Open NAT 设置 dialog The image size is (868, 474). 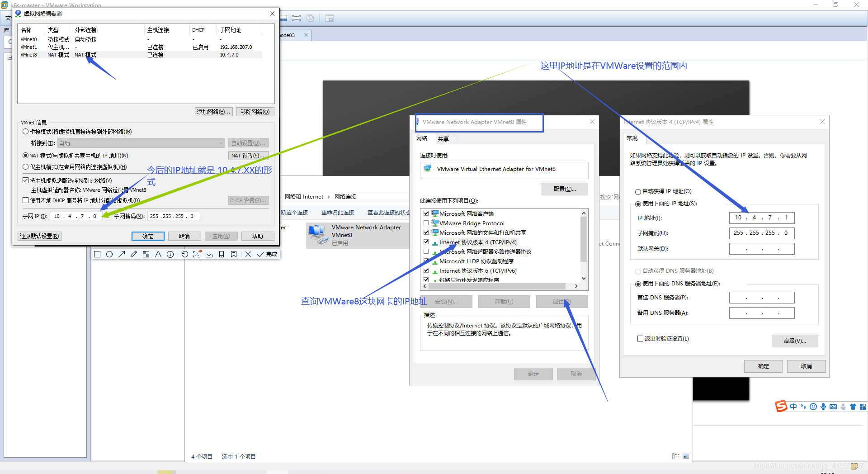click(248, 156)
